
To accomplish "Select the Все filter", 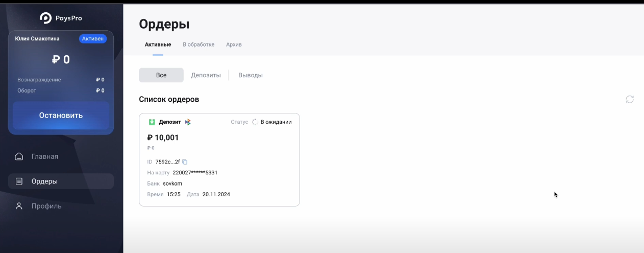I will click(x=161, y=75).
